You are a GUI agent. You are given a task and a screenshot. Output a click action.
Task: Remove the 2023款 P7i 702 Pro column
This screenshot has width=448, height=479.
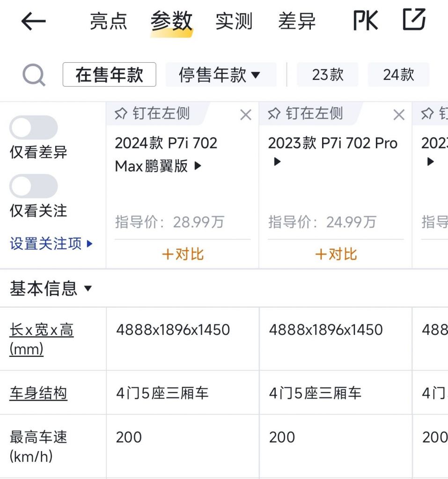pos(399,114)
